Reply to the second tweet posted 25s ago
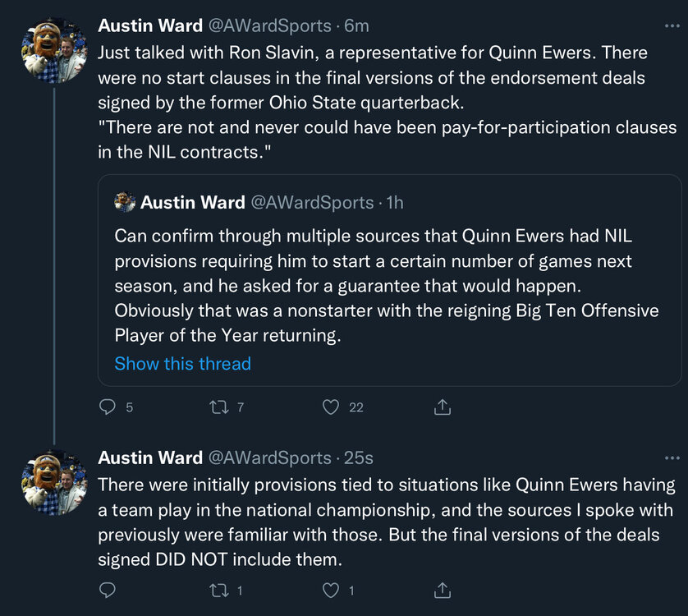This screenshot has height=616, width=688. (x=108, y=590)
